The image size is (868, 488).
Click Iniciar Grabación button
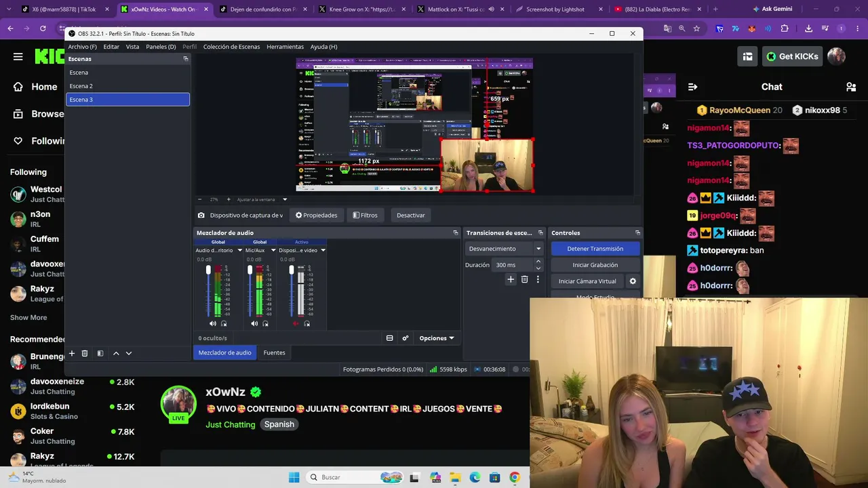[595, 265]
